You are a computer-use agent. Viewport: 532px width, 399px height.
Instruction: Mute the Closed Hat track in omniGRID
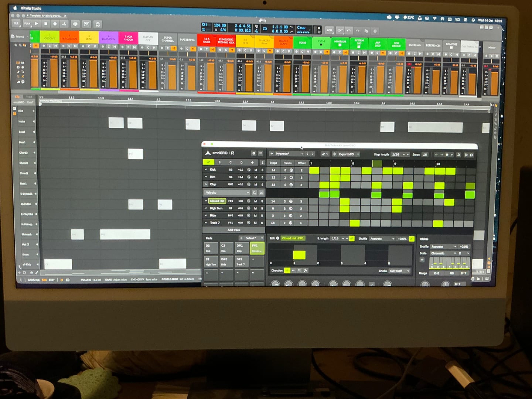[x=255, y=201]
